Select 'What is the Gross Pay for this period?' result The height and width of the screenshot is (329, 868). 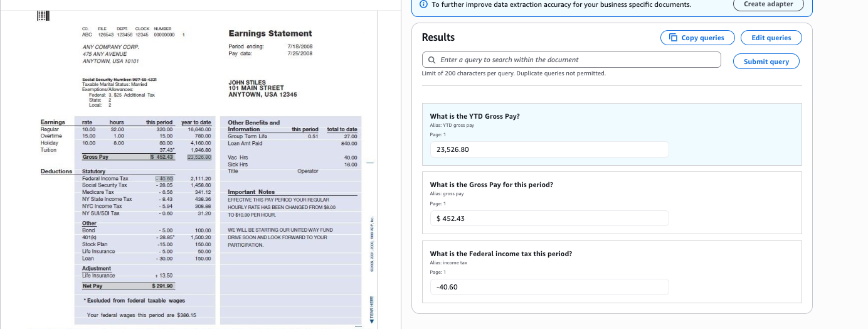click(x=491, y=185)
